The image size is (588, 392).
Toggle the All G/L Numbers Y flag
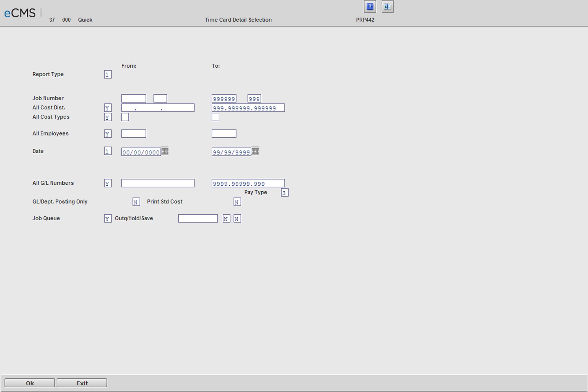tap(108, 183)
